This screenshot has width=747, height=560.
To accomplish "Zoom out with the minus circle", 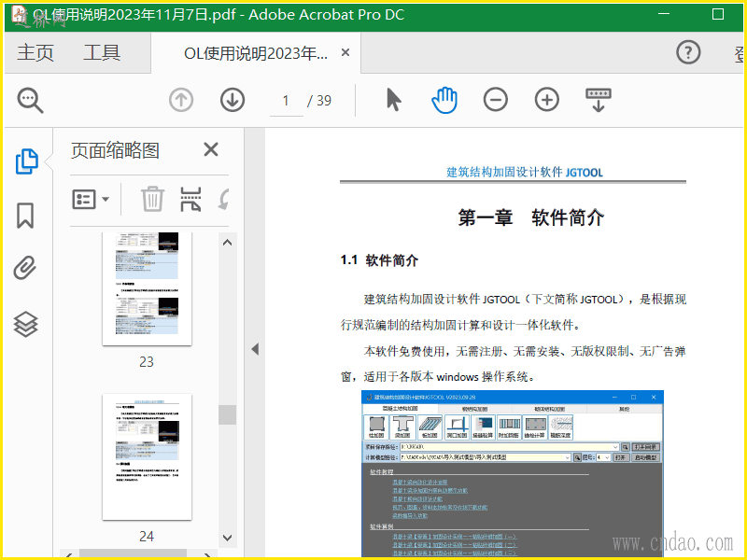I will click(496, 100).
